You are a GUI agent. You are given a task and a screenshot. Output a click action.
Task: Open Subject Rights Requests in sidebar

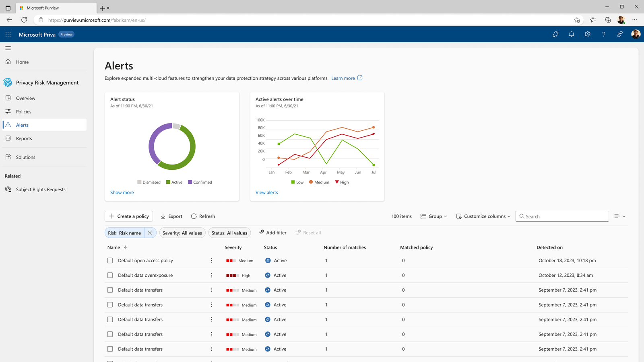[43, 189]
